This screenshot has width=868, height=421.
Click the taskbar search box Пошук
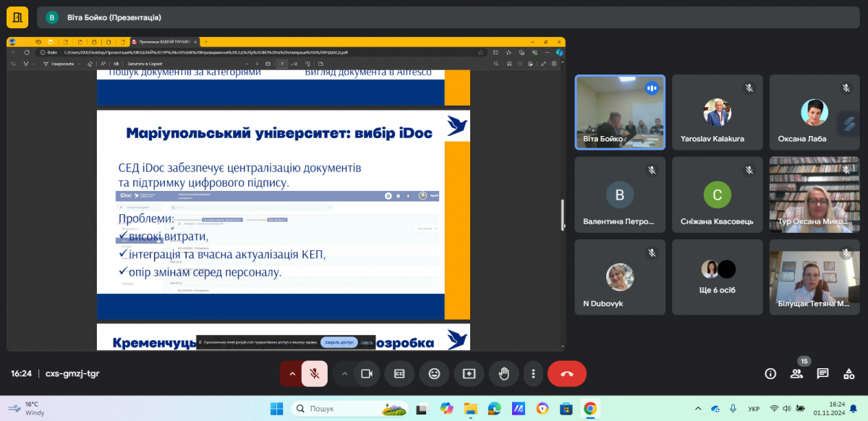[349, 409]
